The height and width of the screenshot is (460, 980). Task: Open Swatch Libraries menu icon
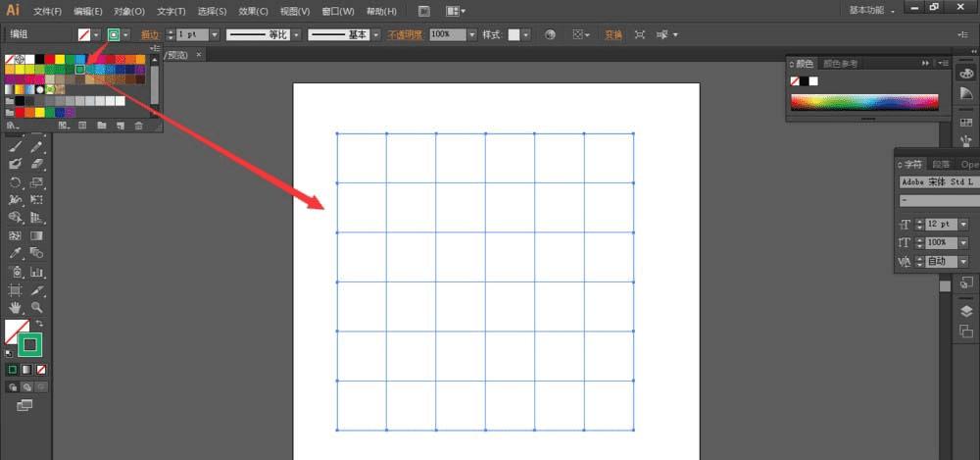11,126
